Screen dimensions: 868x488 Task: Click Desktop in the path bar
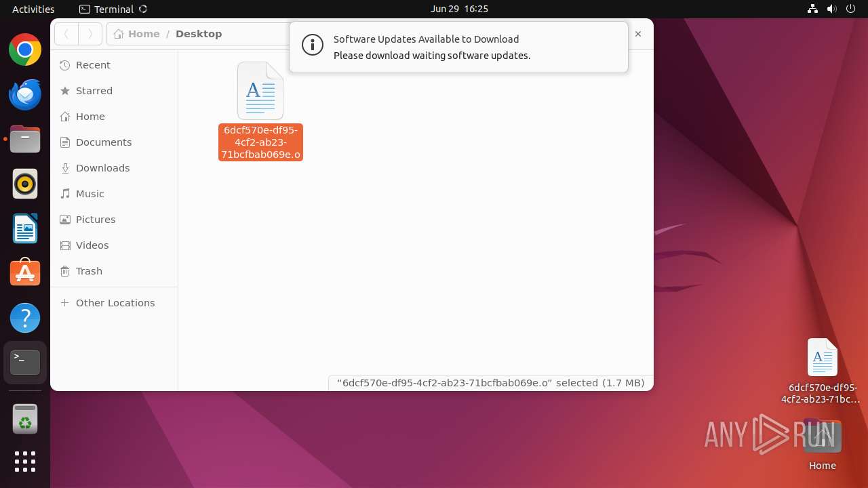(x=199, y=34)
